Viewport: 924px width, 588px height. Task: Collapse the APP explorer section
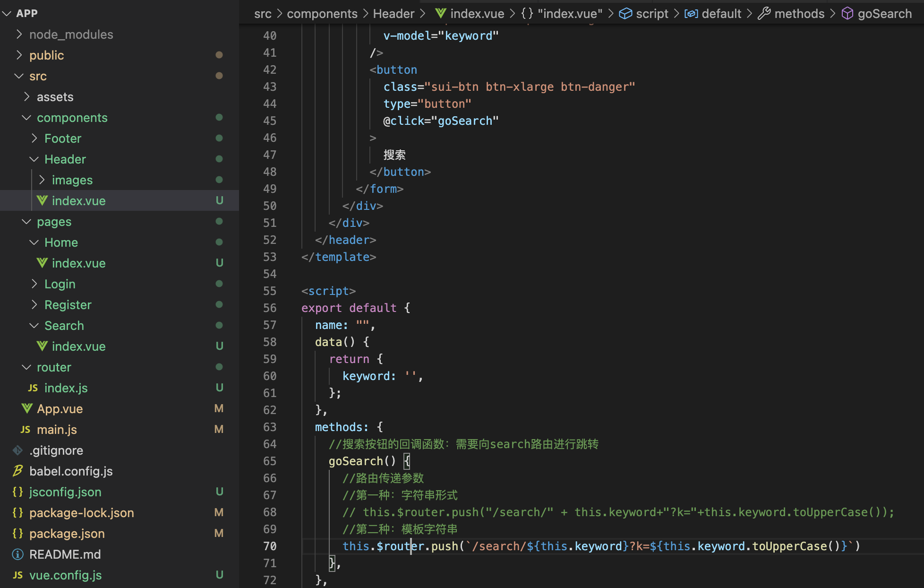(7, 14)
